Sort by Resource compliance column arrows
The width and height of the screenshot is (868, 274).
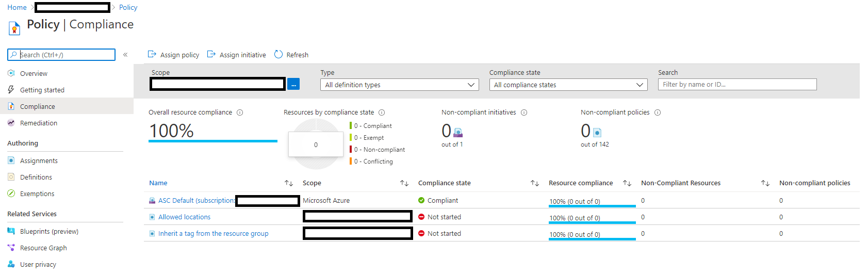pos(627,183)
